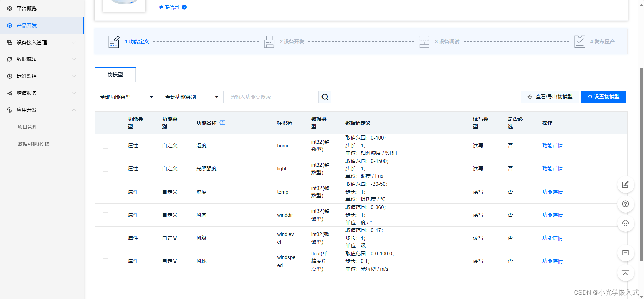Expand the 运维监控 menu chevron

click(x=74, y=76)
